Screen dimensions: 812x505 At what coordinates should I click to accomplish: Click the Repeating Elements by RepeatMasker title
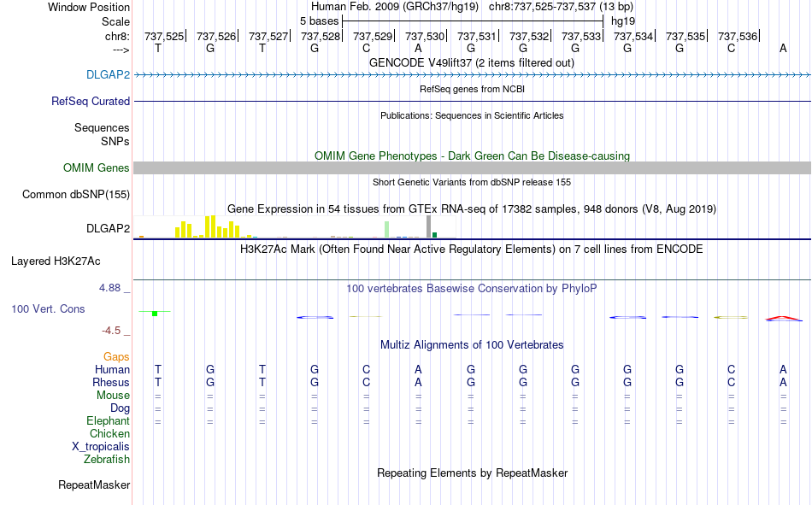tap(472, 473)
